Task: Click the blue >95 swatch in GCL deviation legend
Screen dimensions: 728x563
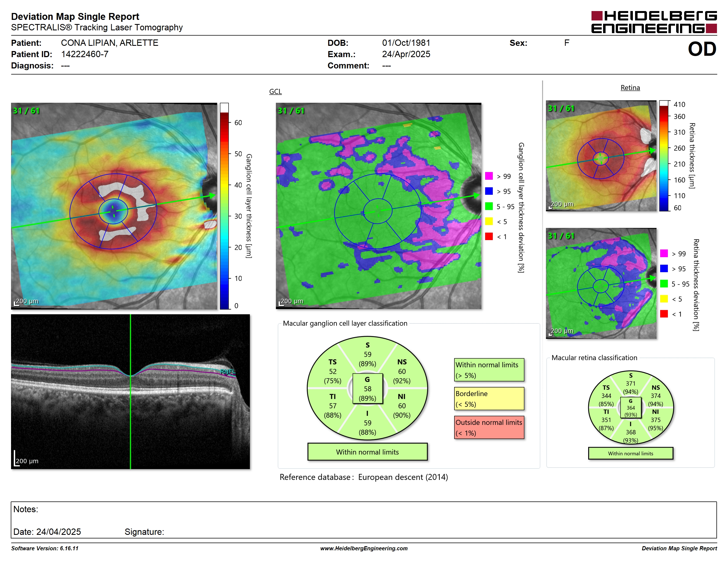Action: tap(489, 191)
